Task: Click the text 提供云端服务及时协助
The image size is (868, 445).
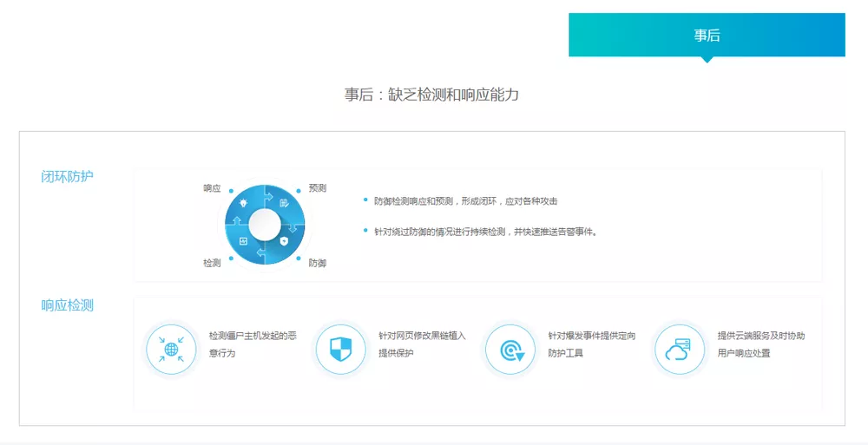Action: point(761,336)
